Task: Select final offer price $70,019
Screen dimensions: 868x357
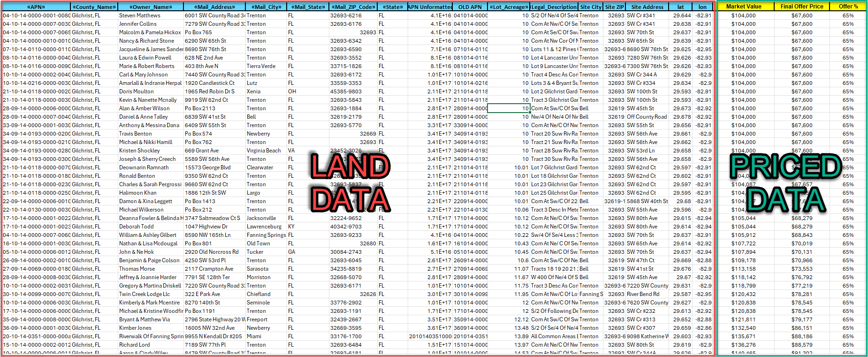Action: coord(802,243)
